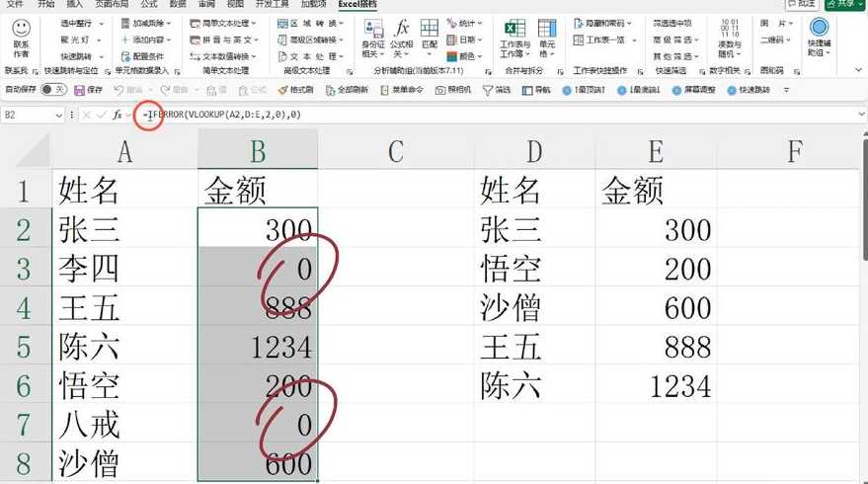Switch to the Excel插件 tab
The width and height of the screenshot is (868, 484).
pyautogui.click(x=357, y=4)
